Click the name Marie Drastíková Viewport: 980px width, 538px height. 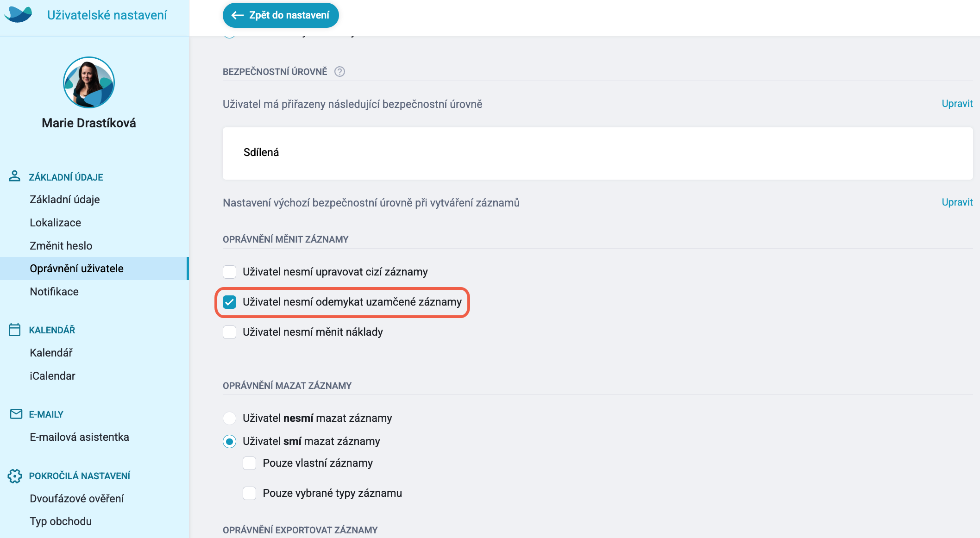[x=89, y=123]
